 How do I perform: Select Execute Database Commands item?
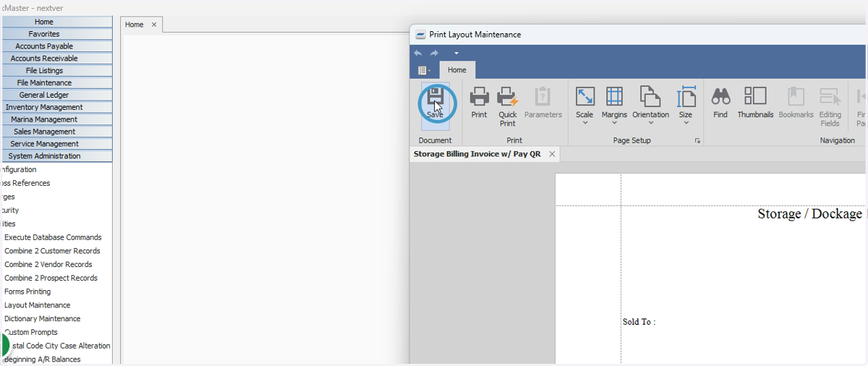pos(53,237)
